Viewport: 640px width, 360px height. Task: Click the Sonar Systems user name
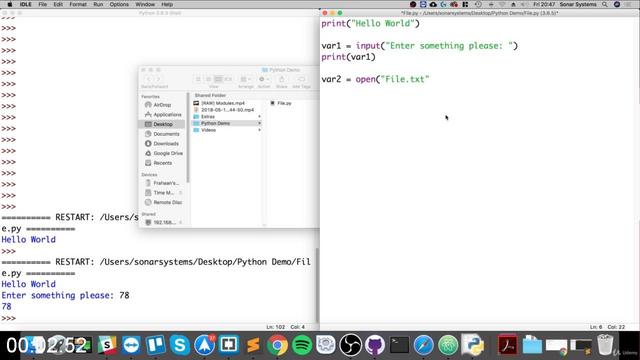click(578, 4)
